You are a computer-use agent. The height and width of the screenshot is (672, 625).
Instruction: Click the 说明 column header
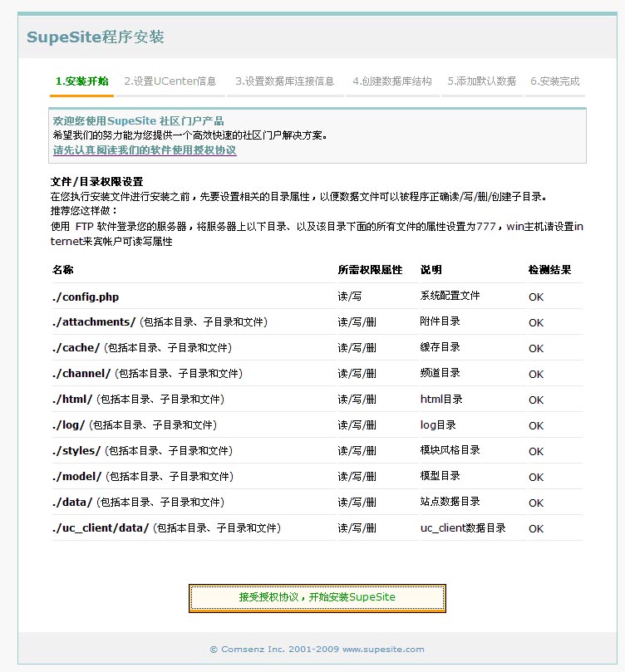[431, 270]
